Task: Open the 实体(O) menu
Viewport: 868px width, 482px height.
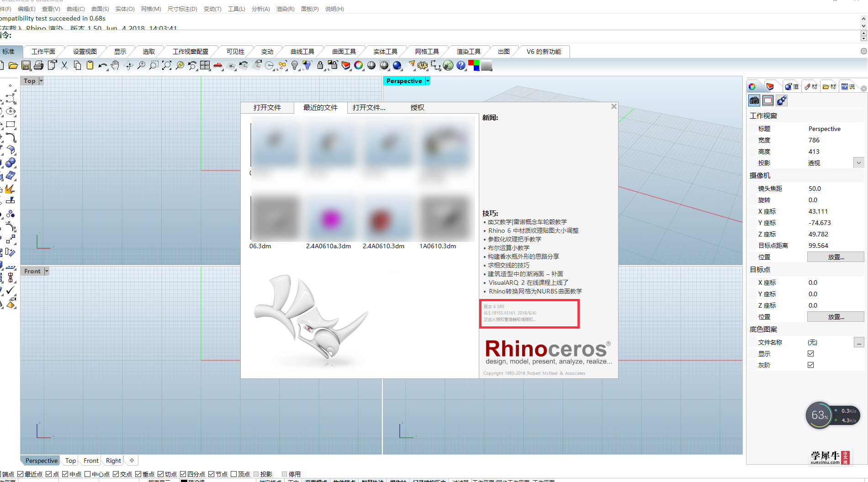Action: pos(125,9)
